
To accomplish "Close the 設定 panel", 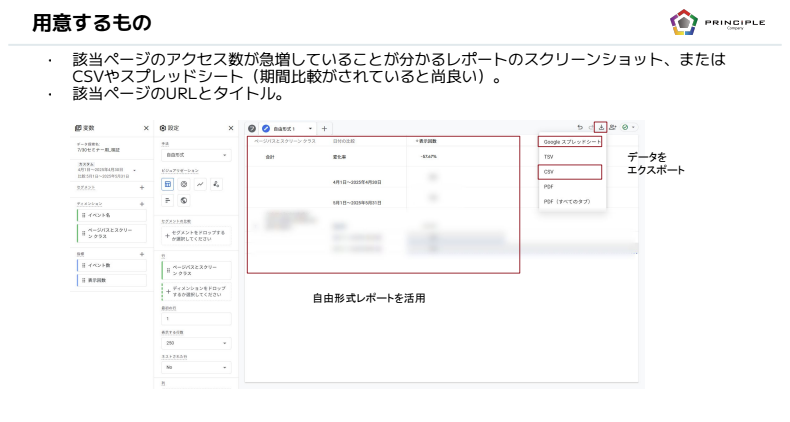I will 231,128.
